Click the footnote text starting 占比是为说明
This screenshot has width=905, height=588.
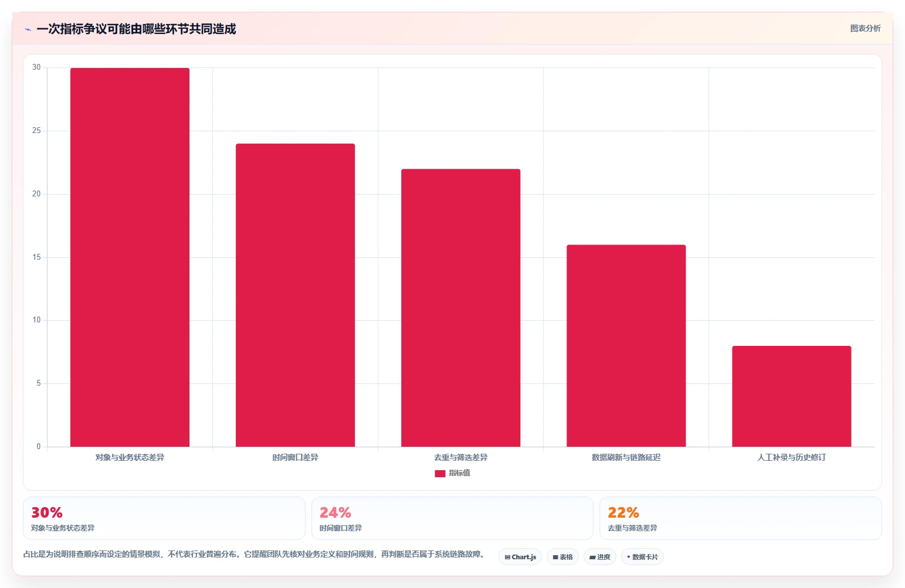253,554
